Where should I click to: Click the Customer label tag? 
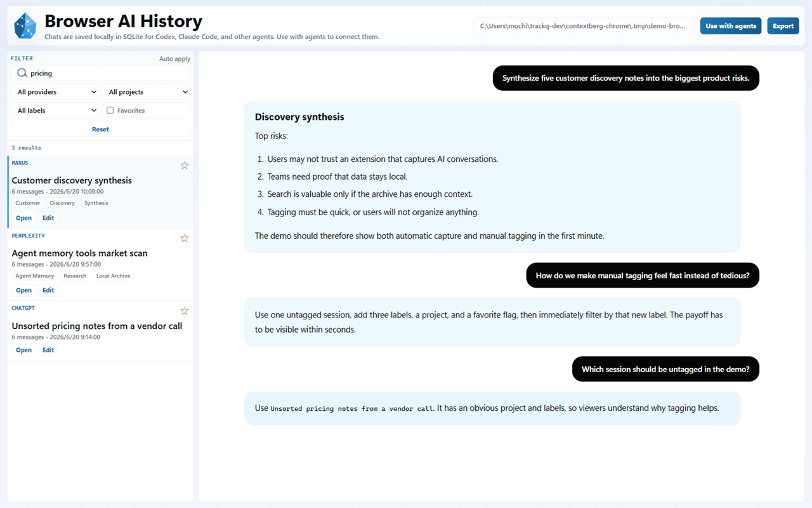click(28, 203)
